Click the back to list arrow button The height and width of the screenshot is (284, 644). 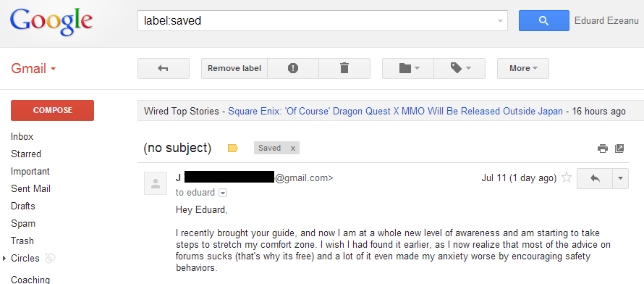[x=163, y=68]
